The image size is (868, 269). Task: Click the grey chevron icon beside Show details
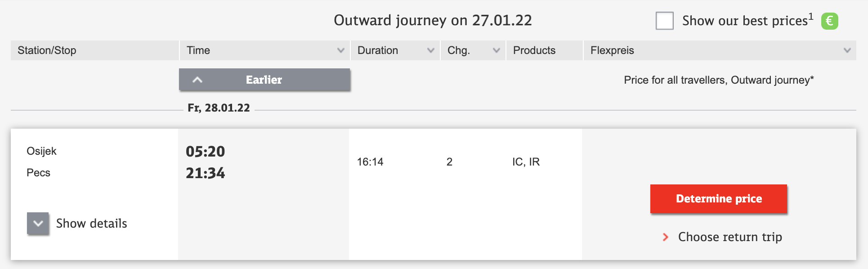click(38, 224)
